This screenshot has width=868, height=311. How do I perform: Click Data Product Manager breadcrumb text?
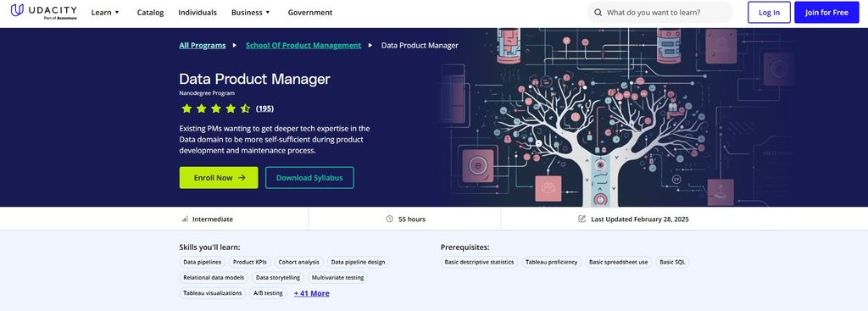[x=420, y=46]
